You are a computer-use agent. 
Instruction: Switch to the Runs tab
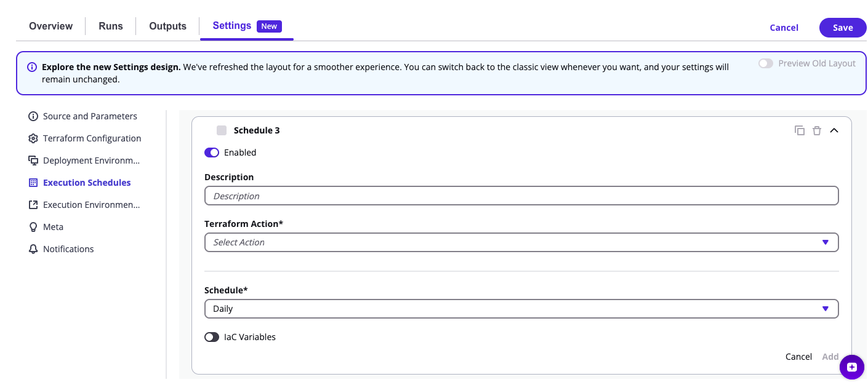(x=111, y=26)
